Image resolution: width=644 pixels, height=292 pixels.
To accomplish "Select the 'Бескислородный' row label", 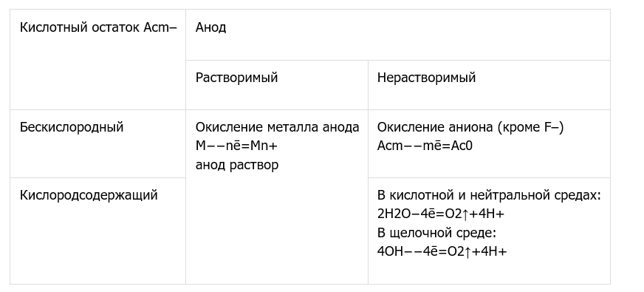I will [97, 144].
